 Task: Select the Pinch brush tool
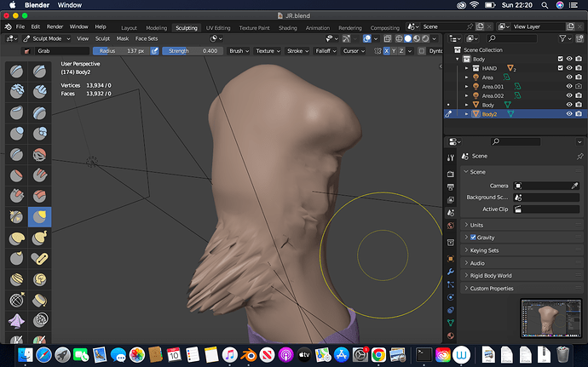tap(16, 216)
